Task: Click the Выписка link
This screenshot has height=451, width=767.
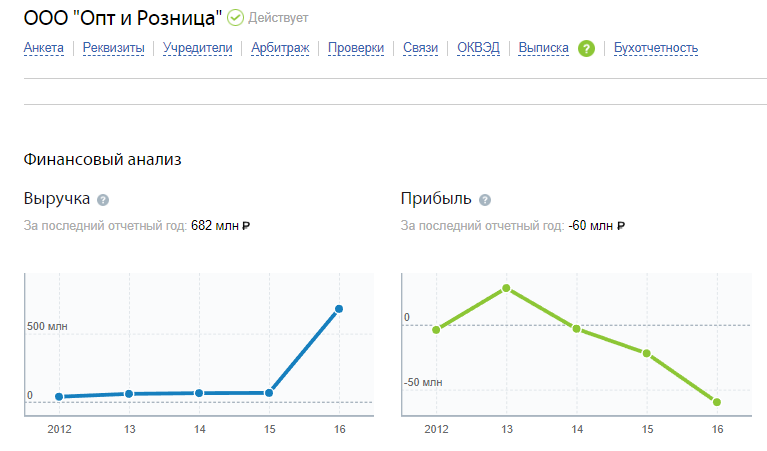Action: pyautogui.click(x=543, y=48)
